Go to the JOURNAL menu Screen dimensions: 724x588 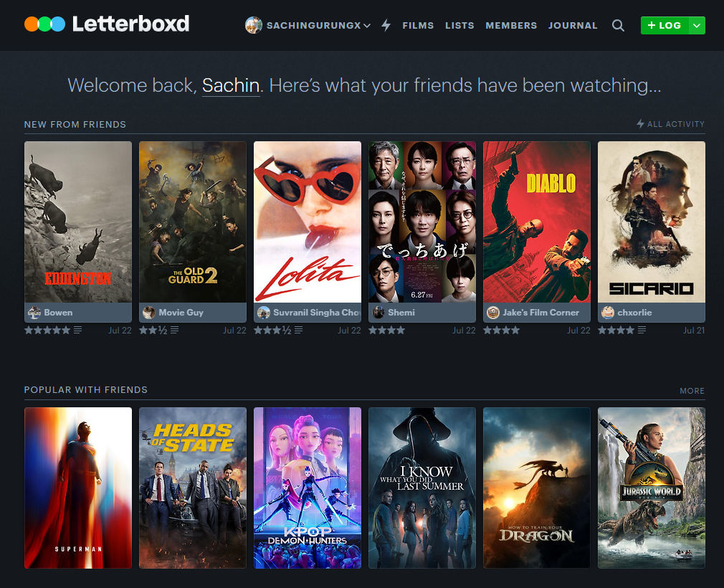pyautogui.click(x=573, y=25)
